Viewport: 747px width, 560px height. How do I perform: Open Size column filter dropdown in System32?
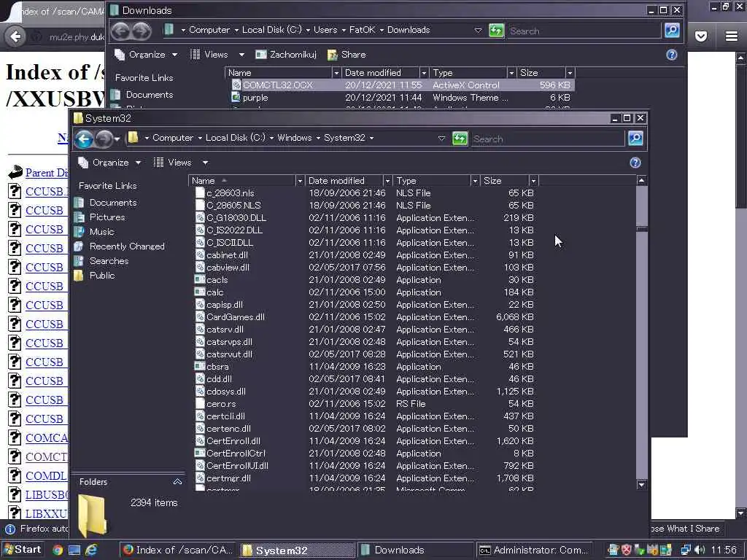[533, 181]
